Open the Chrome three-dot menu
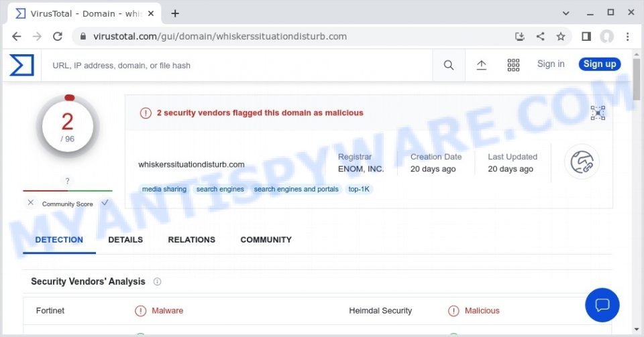 pos(628,36)
